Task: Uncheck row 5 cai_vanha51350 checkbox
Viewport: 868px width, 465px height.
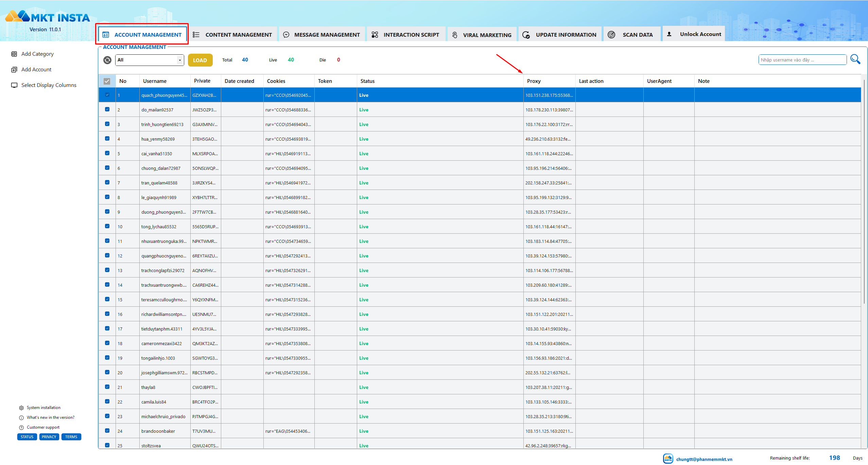Action: coord(107,153)
